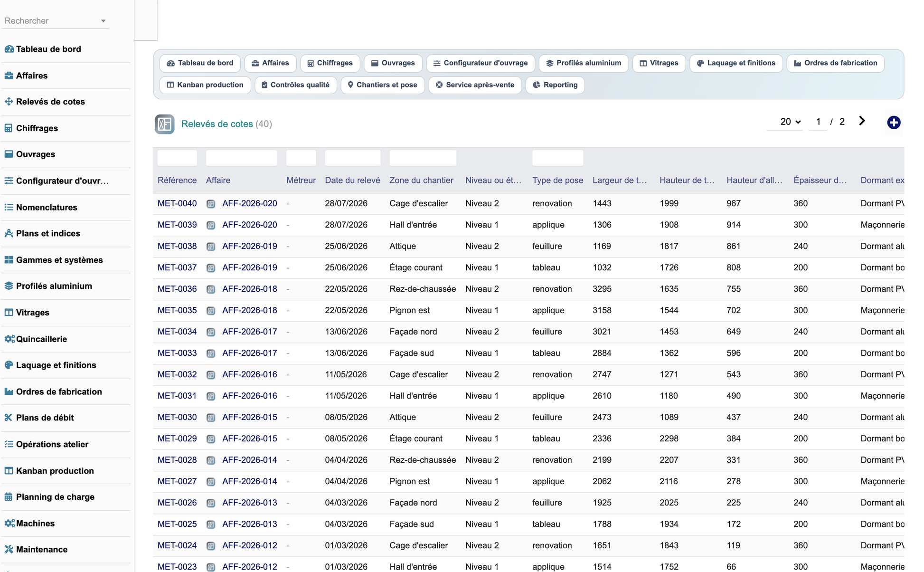Screen dimensions: 924x572
Task: Click the affaire icon in row MET-0036
Action: 211,289
